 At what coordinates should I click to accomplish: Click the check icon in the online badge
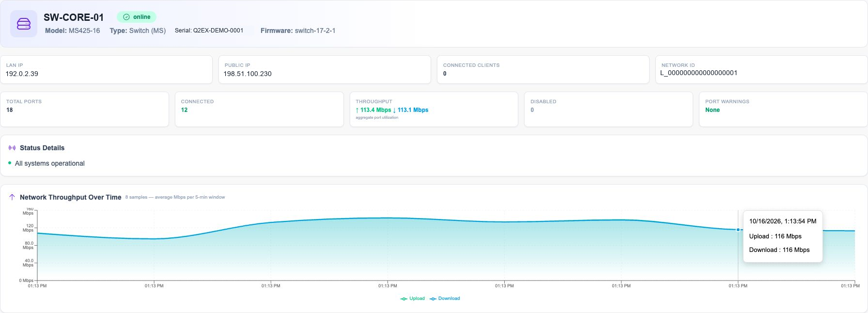[126, 17]
